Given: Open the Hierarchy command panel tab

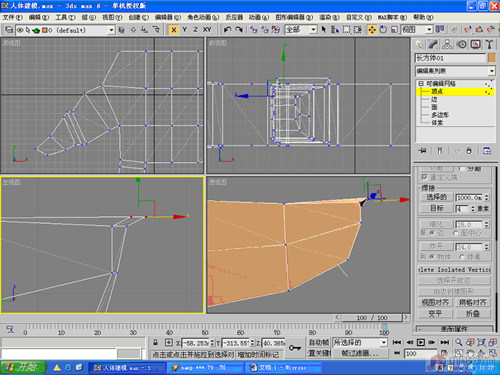Looking at the screenshot, I should (447, 44).
